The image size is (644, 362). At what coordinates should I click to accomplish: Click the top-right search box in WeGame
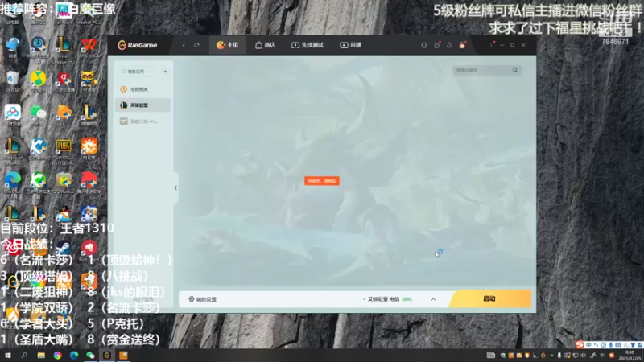point(487,70)
